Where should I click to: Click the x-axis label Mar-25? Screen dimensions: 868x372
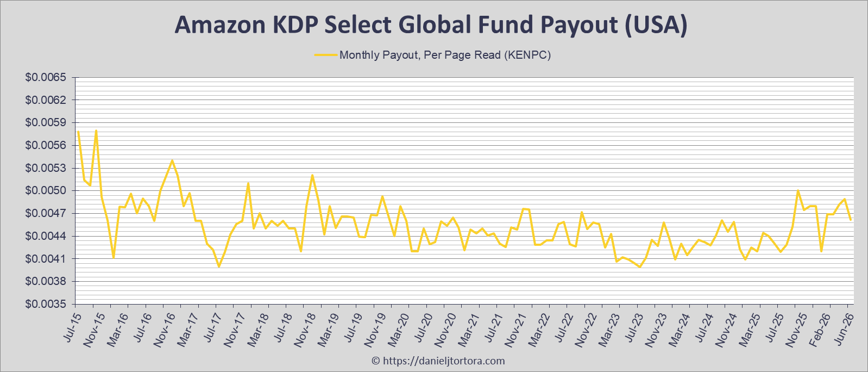[x=748, y=330]
